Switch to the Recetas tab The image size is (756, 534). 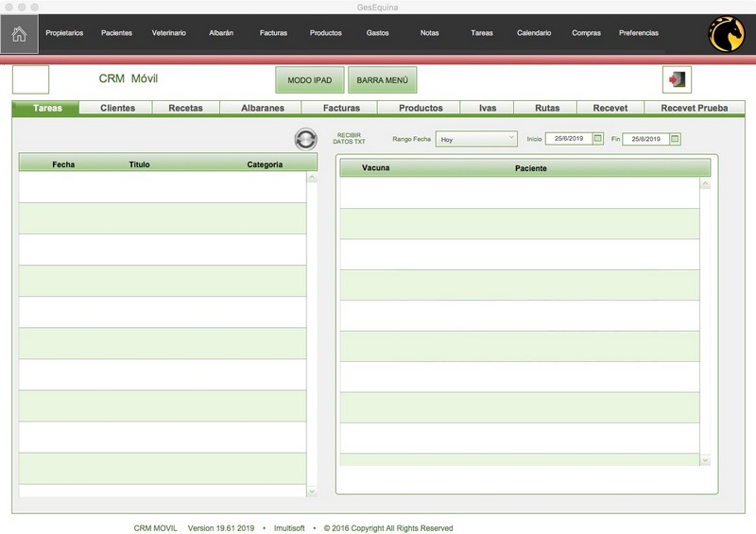click(185, 108)
